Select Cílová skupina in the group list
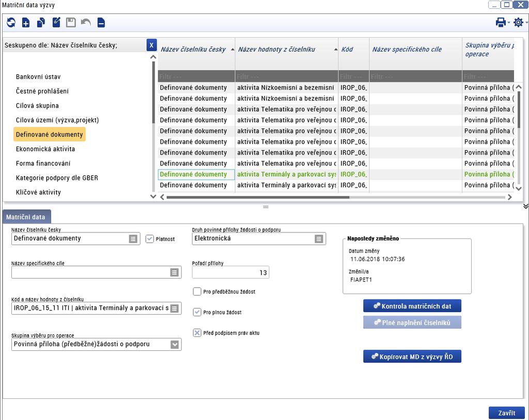 [x=37, y=105]
